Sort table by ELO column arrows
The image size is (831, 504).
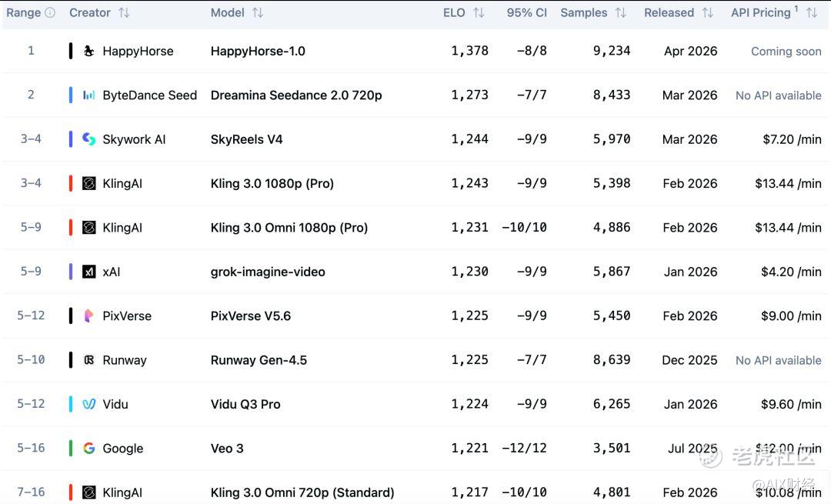click(x=479, y=13)
